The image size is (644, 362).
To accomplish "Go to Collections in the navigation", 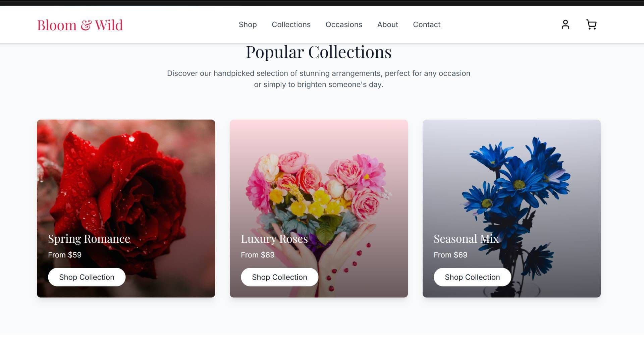I will pos(291,24).
